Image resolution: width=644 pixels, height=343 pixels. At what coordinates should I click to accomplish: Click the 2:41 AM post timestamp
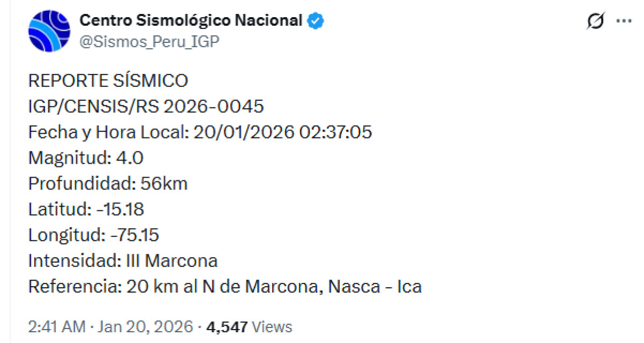click(x=56, y=326)
